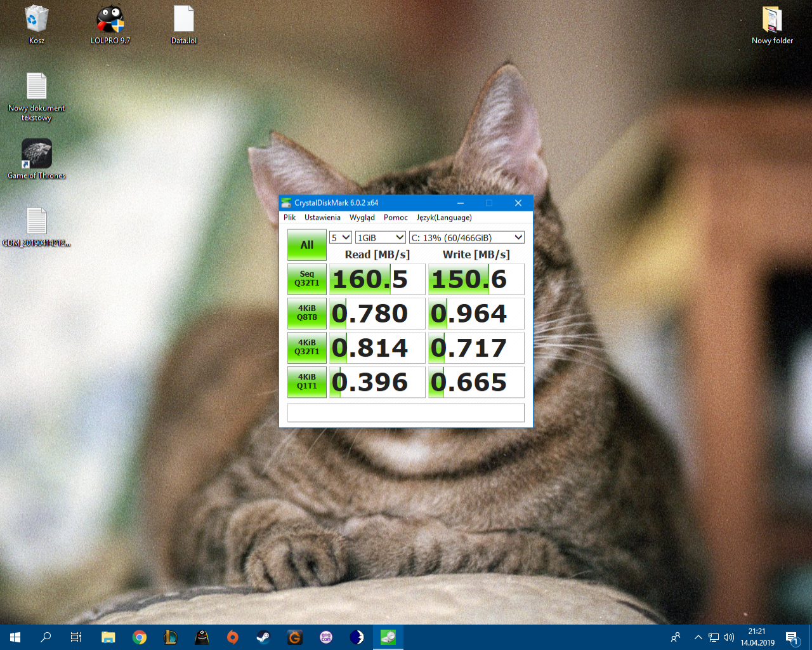Open Task View on the taskbar
This screenshot has height=650, width=812.
(x=76, y=637)
